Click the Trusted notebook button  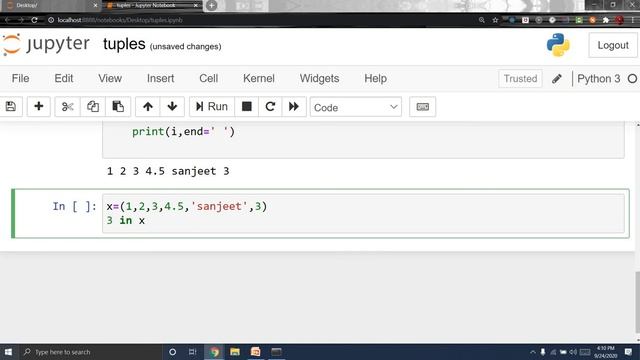pyautogui.click(x=520, y=79)
